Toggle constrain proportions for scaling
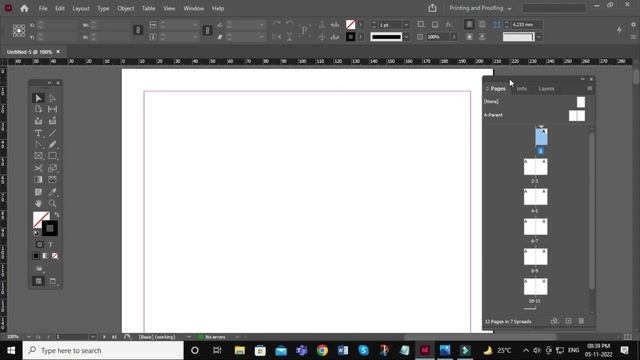Image resolution: width=640 pixels, height=360 pixels. tap(207, 30)
